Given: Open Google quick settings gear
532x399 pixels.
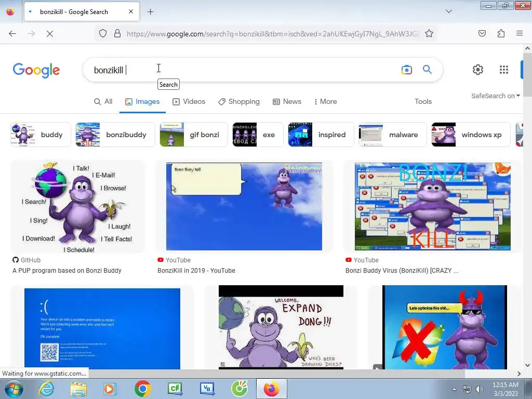Looking at the screenshot, I should pyautogui.click(x=478, y=70).
